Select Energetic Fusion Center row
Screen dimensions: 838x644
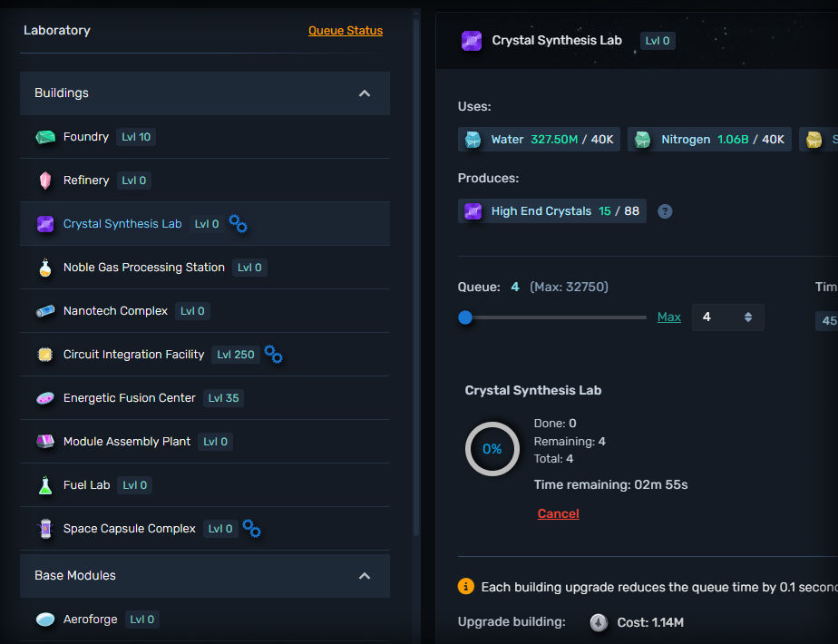tap(205, 398)
